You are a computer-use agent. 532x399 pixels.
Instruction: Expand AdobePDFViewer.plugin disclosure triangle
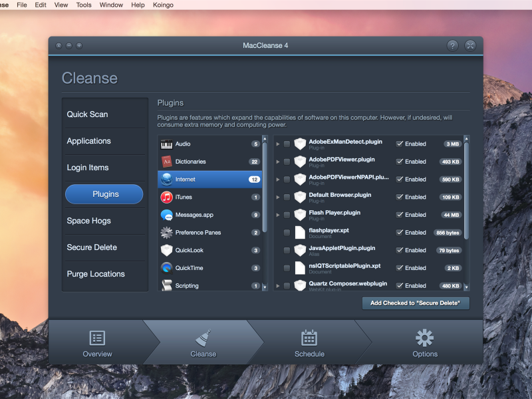pyautogui.click(x=278, y=162)
